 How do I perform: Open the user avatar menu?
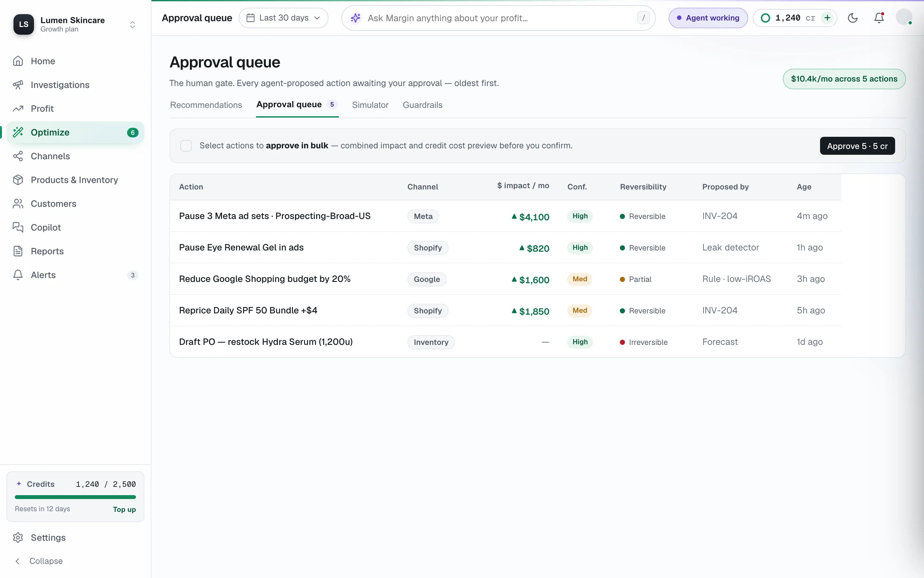click(904, 17)
